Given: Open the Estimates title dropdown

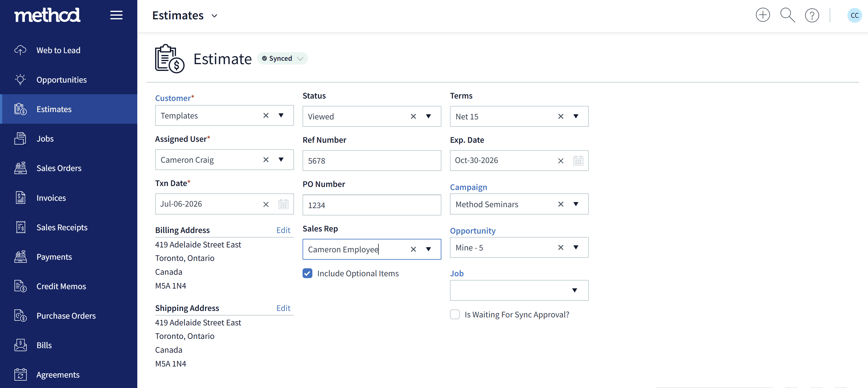Looking at the screenshot, I should point(214,16).
